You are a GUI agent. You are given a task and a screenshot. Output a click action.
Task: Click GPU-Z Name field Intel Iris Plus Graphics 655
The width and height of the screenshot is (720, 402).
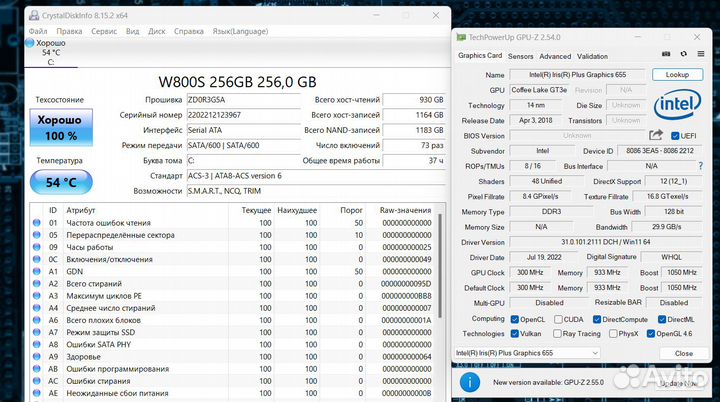[x=577, y=74]
